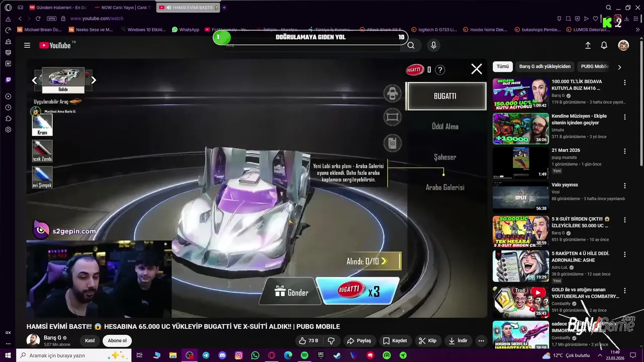The width and height of the screenshot is (644, 362).
Task: Open Spotify from the taskbar
Action: point(304,355)
